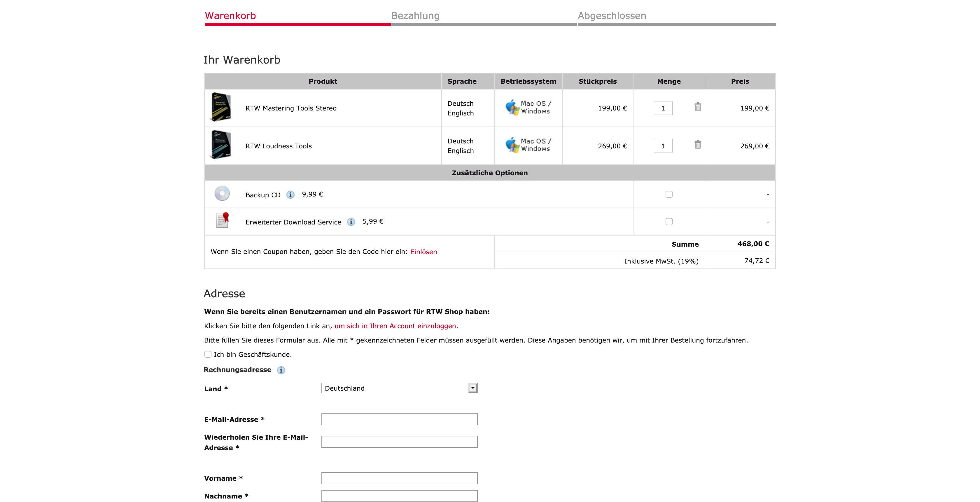
Task: Select the Bezahlung step tab
Action: tap(415, 16)
